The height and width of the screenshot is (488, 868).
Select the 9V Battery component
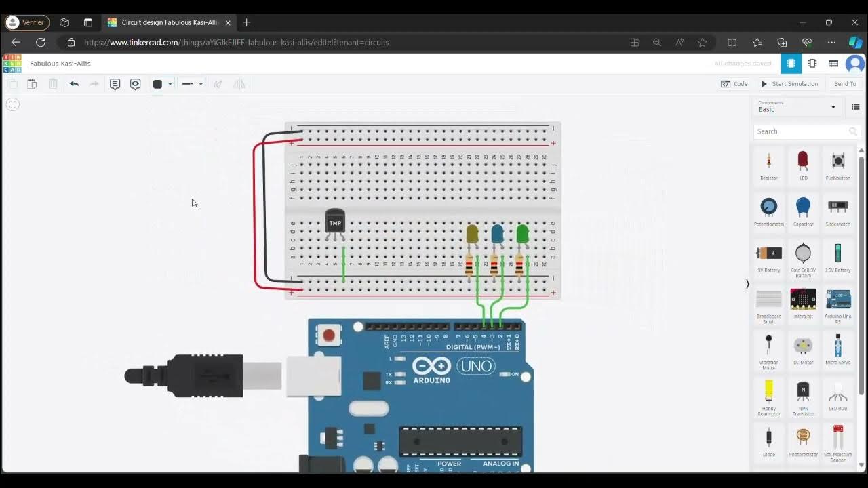pos(768,258)
